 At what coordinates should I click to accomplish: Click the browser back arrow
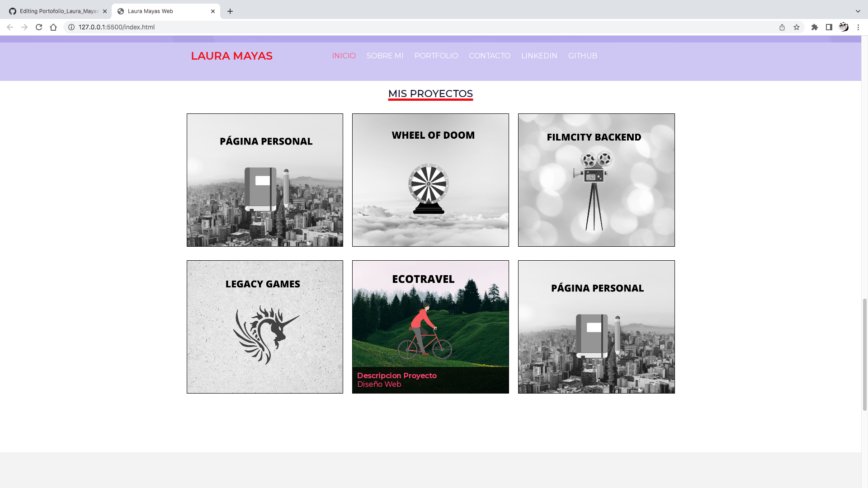pos(10,27)
